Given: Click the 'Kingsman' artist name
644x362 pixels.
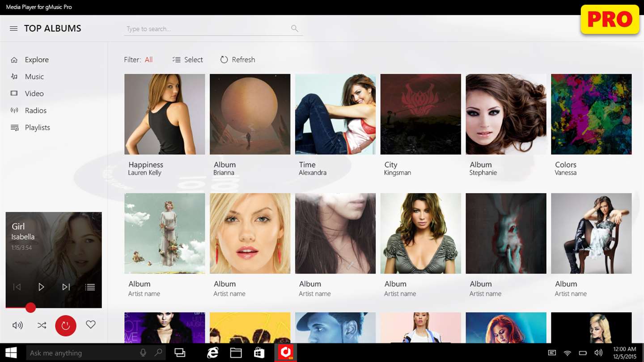Looking at the screenshot, I should tap(398, 173).
